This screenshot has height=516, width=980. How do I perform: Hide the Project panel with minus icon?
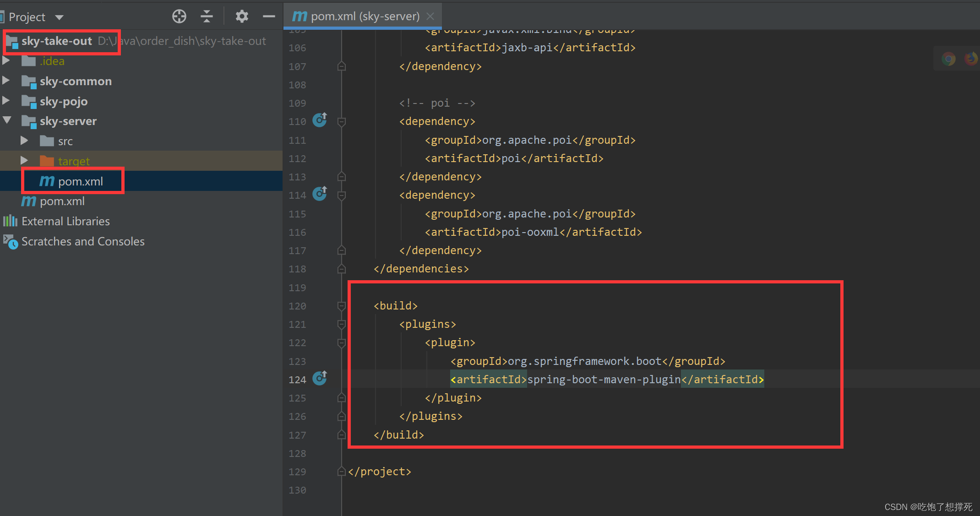coord(269,16)
